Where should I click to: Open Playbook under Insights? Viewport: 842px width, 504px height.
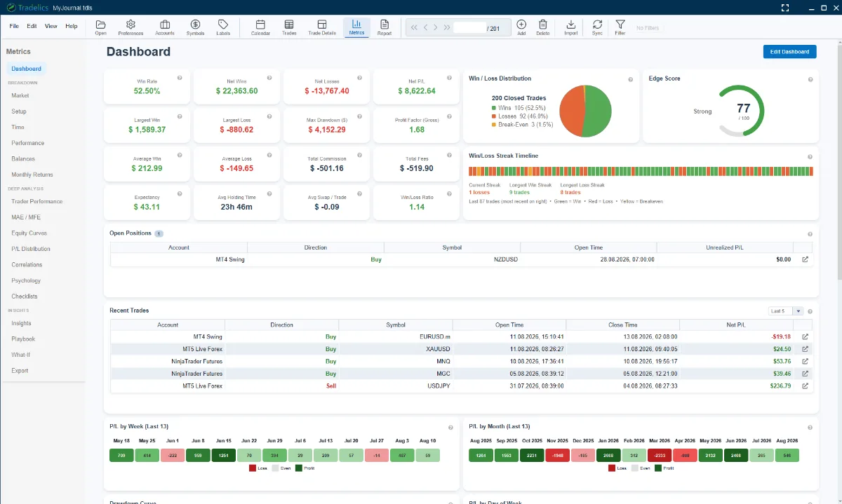pos(23,339)
